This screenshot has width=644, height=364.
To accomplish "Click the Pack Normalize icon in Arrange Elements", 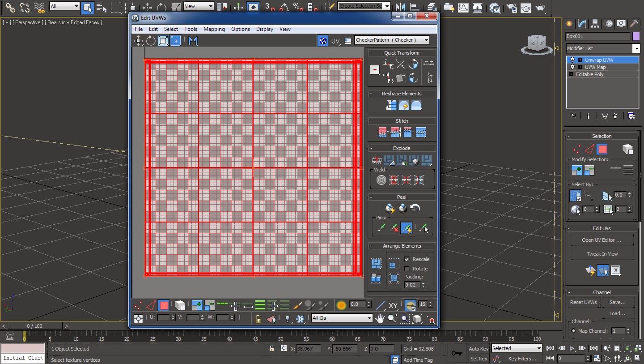I will (x=376, y=263).
